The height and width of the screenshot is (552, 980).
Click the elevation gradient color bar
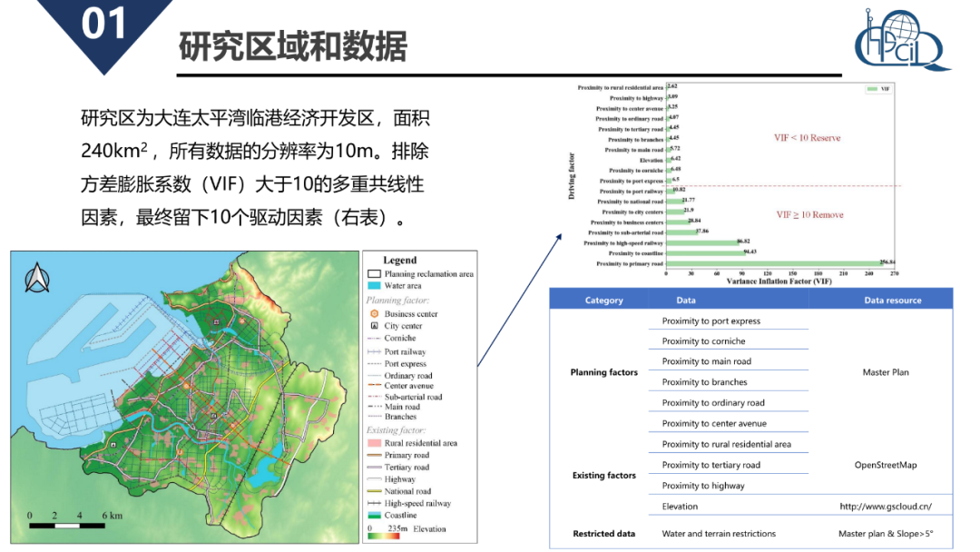384,537
